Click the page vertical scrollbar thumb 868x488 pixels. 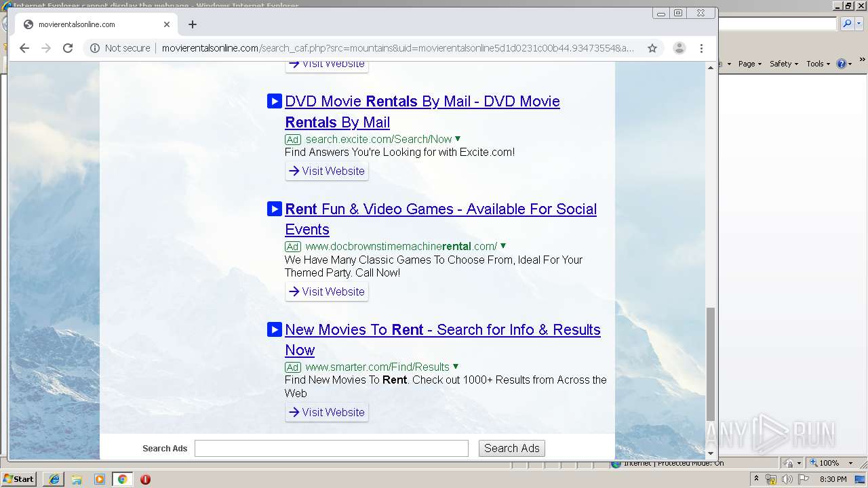(x=711, y=364)
